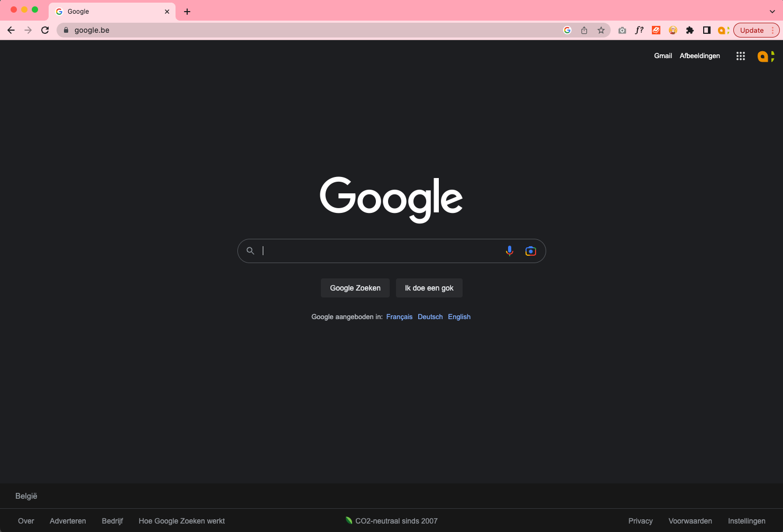Expand the tab search chevron
The height and width of the screenshot is (532, 783).
click(772, 11)
